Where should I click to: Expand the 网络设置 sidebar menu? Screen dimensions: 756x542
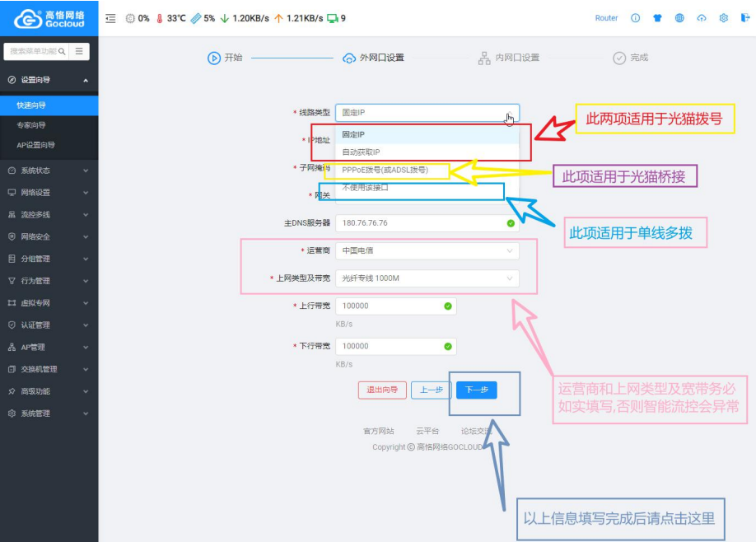[49, 193]
